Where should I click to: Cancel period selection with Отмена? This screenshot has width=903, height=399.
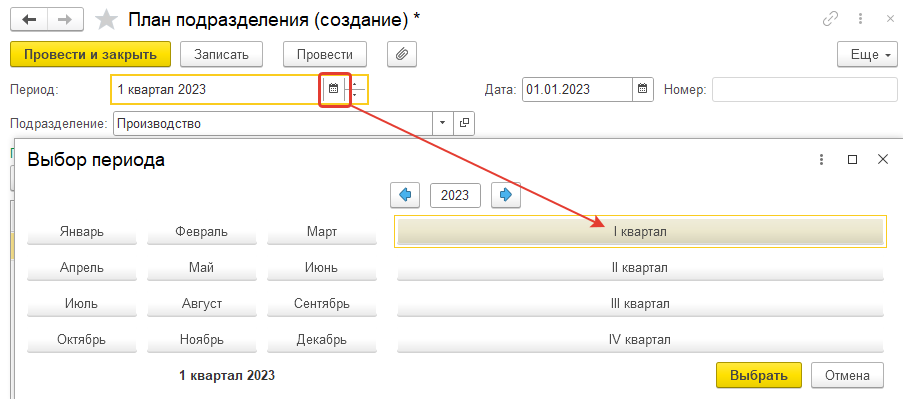[x=847, y=375]
